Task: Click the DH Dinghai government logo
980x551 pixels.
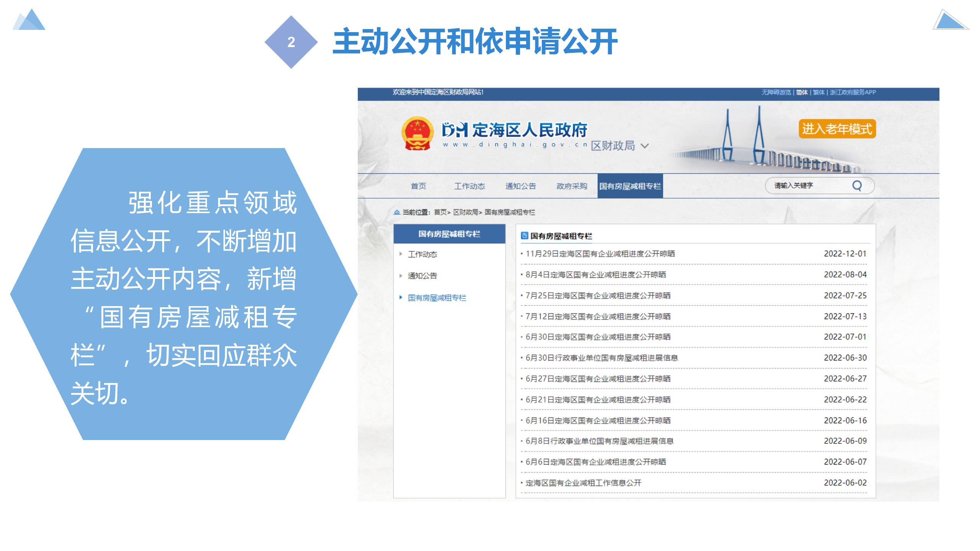Action: pyautogui.click(x=455, y=130)
